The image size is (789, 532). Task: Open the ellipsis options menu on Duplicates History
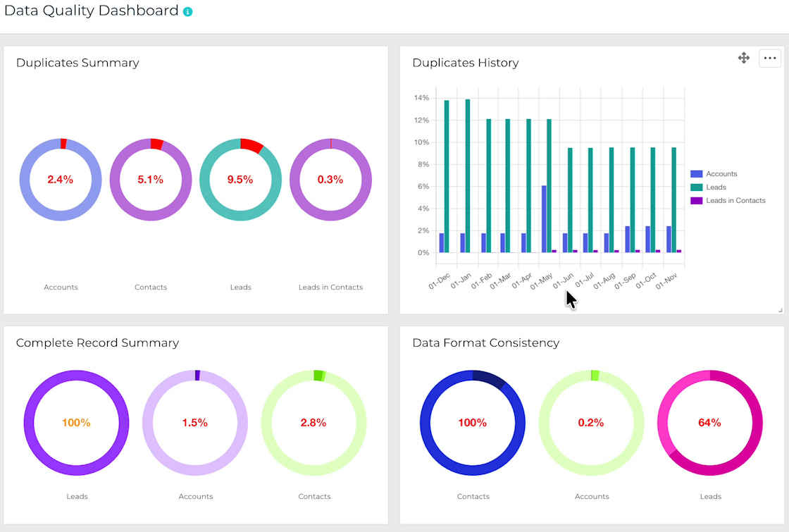pos(769,58)
